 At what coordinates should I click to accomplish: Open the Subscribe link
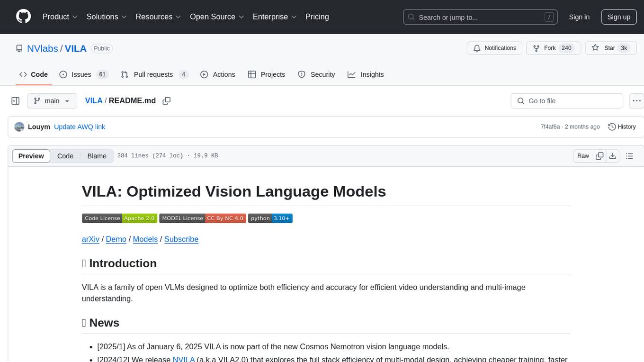[x=181, y=239]
